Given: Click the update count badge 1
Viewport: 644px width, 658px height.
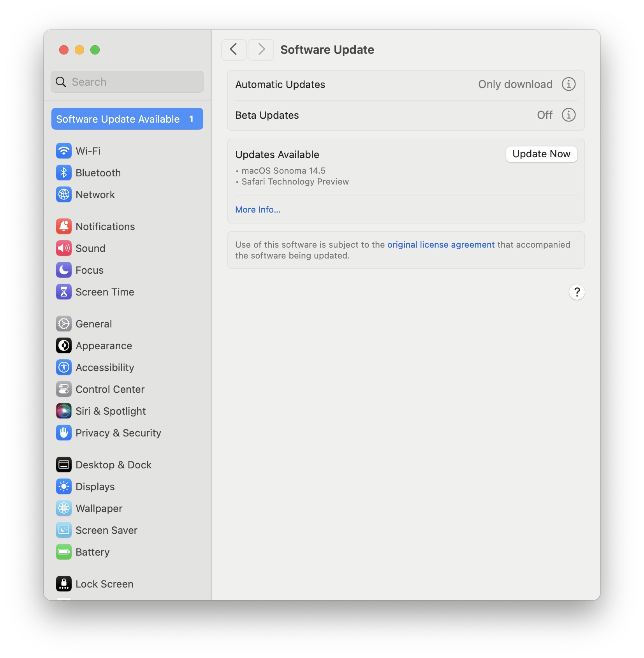Looking at the screenshot, I should pos(191,119).
